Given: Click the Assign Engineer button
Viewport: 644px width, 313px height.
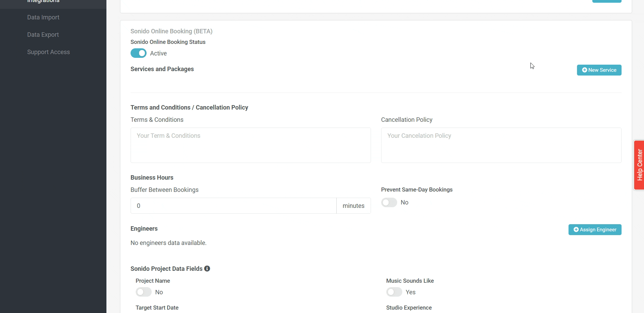Looking at the screenshot, I should 595,230.
